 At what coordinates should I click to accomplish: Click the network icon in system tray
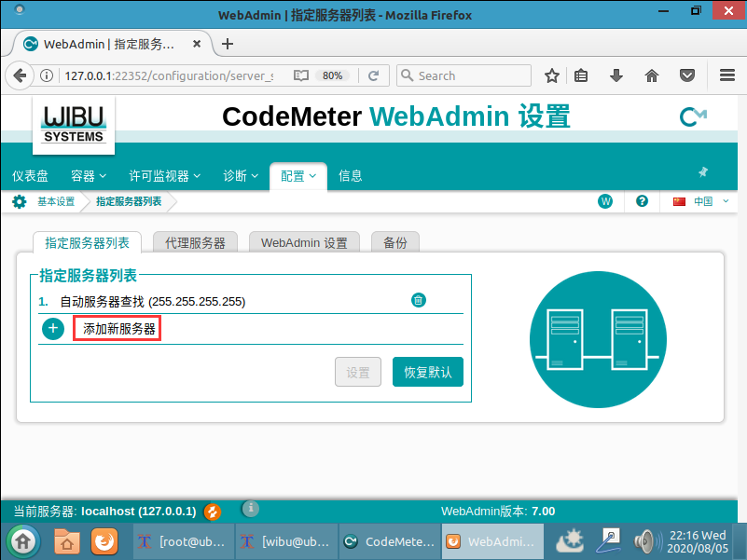click(608, 541)
